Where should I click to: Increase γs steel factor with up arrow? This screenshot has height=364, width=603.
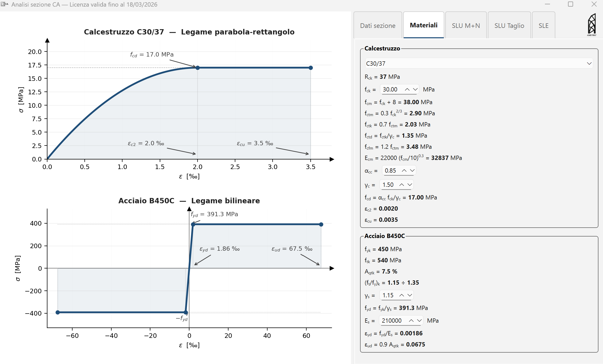click(x=402, y=295)
